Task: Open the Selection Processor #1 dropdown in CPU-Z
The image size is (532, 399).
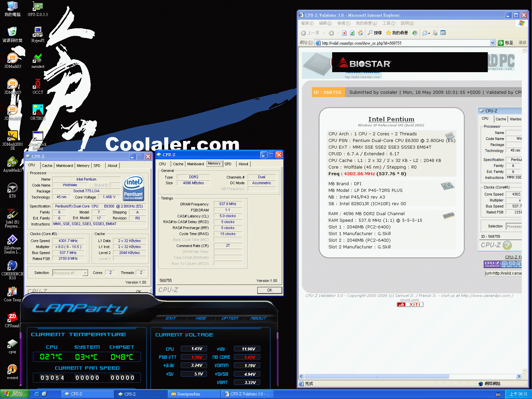Action: coord(85,273)
